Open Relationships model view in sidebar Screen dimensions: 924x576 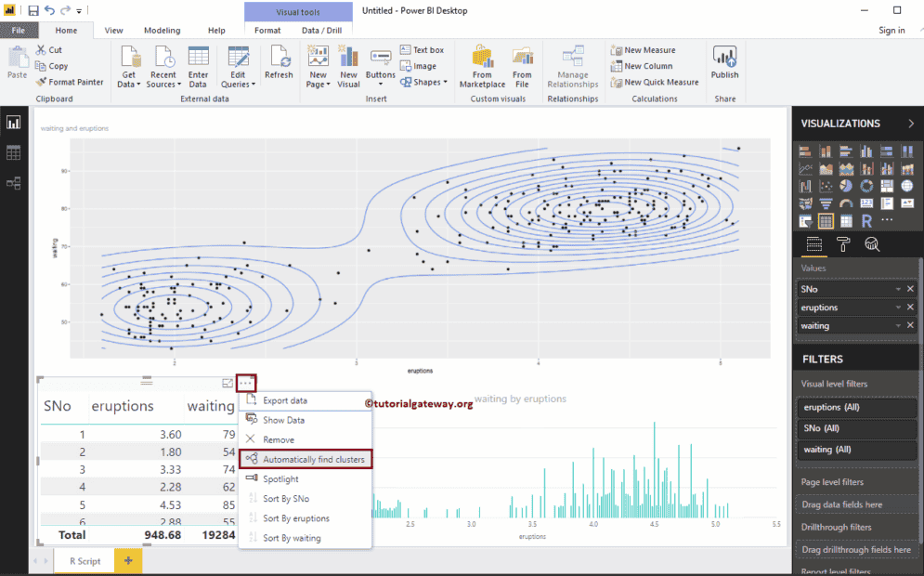tap(14, 183)
